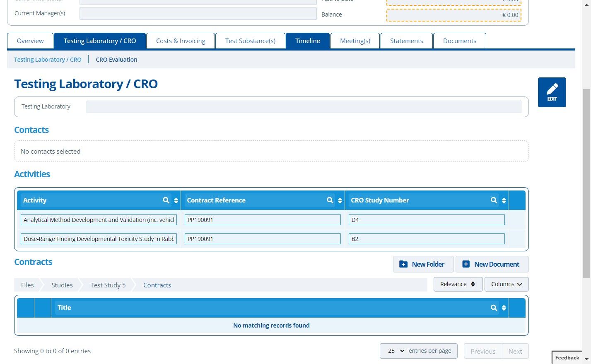Viewport: 591px width, 364px height.
Task: Add a New Document
Action: [x=492, y=264]
